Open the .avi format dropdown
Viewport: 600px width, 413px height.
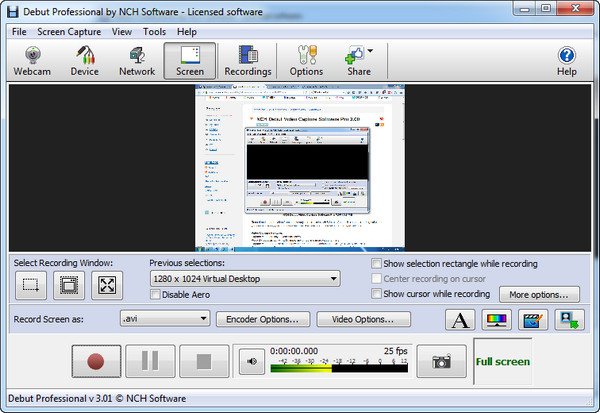pos(165,318)
